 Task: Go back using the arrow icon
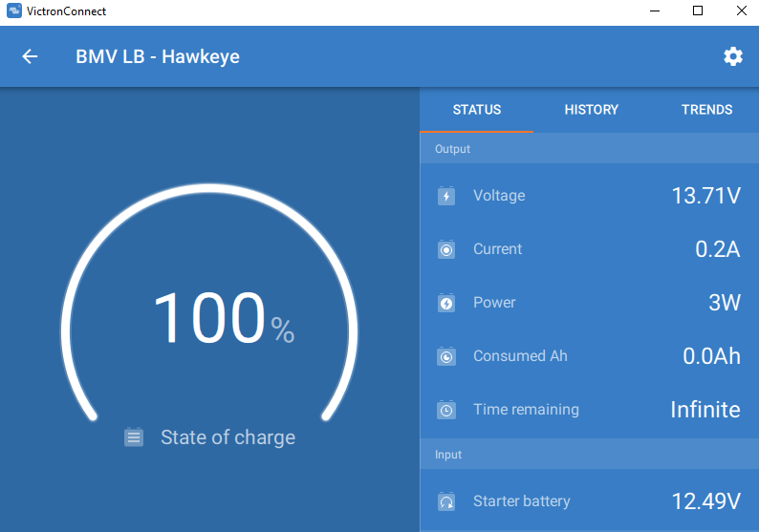pyautogui.click(x=30, y=56)
